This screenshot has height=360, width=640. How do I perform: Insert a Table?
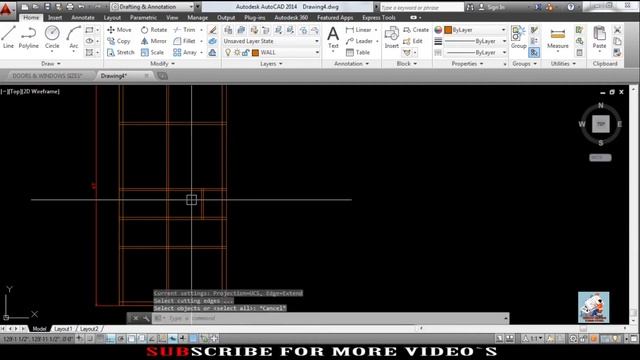(358, 53)
